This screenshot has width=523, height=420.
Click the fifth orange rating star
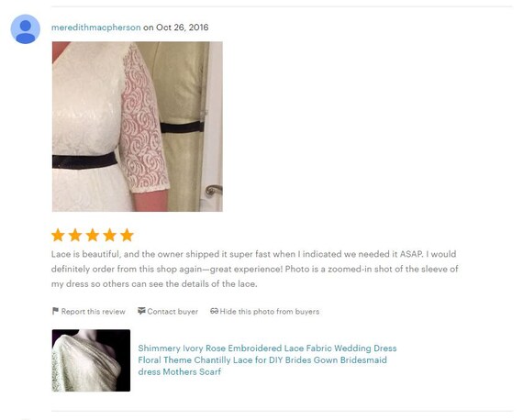coord(128,236)
